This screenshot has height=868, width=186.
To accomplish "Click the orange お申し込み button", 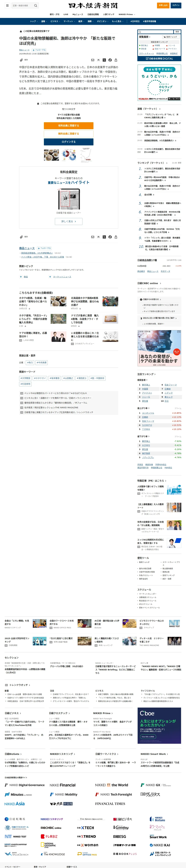I will [x=163, y=5].
